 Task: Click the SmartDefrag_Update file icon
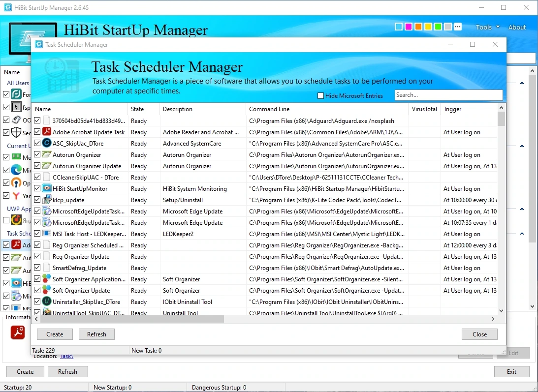47,268
